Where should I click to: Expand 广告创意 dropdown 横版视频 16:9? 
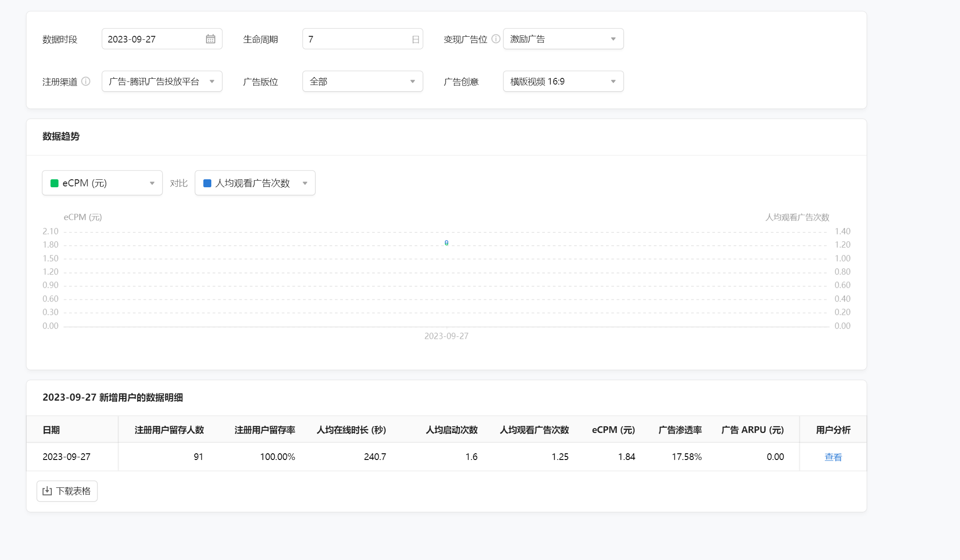click(563, 81)
